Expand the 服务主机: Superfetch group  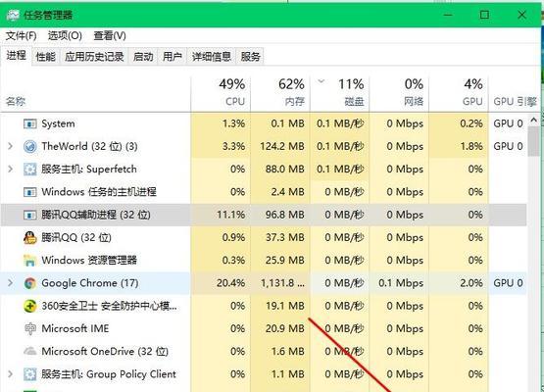pos(11,170)
